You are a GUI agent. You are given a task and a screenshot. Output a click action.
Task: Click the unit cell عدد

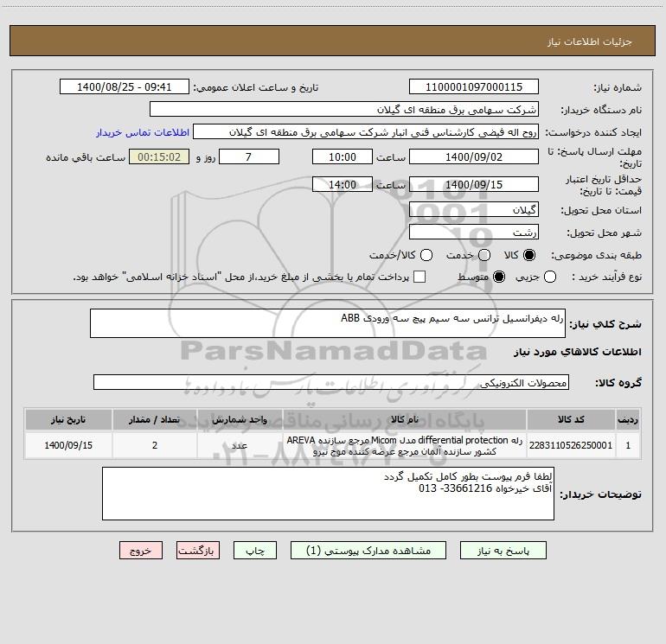tap(240, 445)
